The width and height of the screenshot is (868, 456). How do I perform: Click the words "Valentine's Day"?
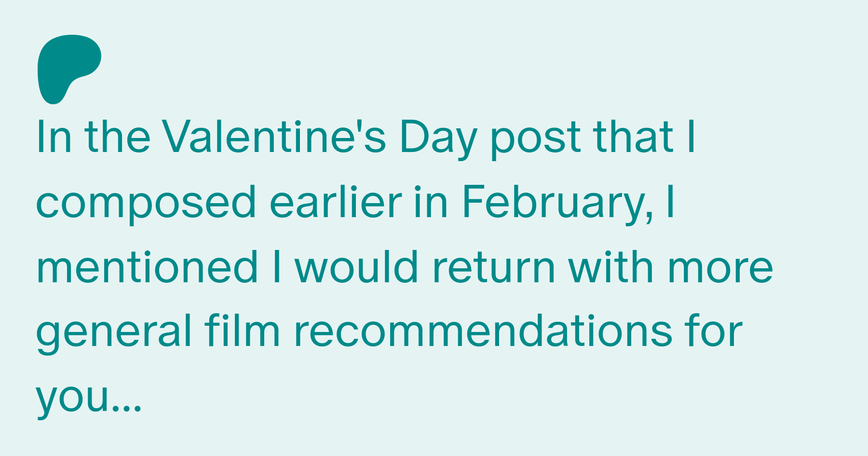tap(319, 138)
